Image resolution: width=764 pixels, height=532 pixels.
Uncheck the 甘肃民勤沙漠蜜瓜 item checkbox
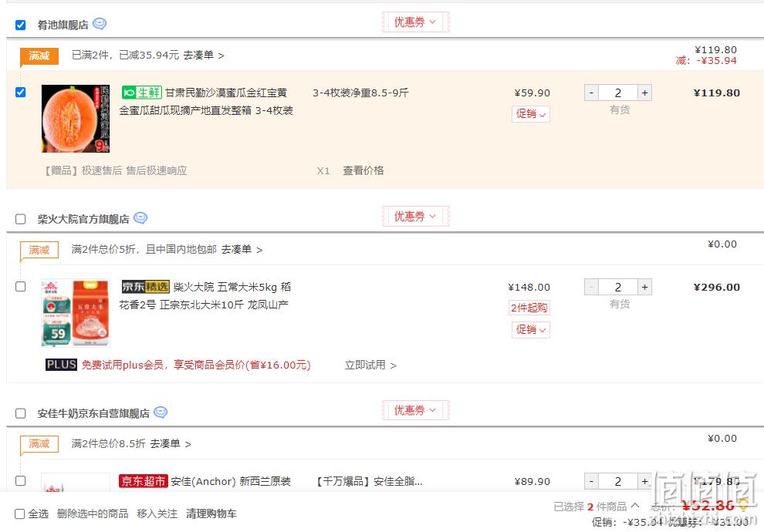click(x=21, y=92)
